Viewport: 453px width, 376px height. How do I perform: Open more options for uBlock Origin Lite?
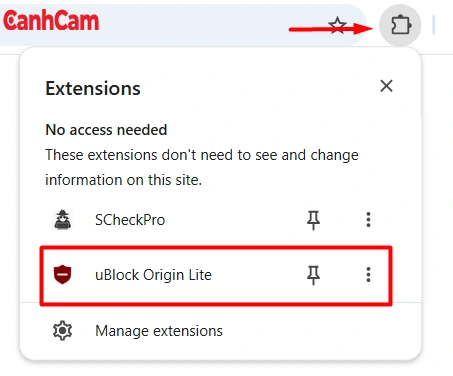point(368,275)
